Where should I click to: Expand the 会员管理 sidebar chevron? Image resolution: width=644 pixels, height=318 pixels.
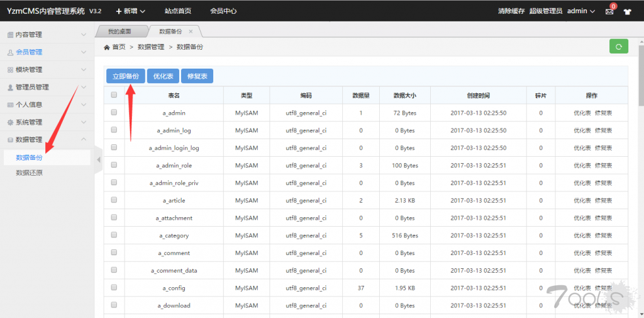click(84, 52)
